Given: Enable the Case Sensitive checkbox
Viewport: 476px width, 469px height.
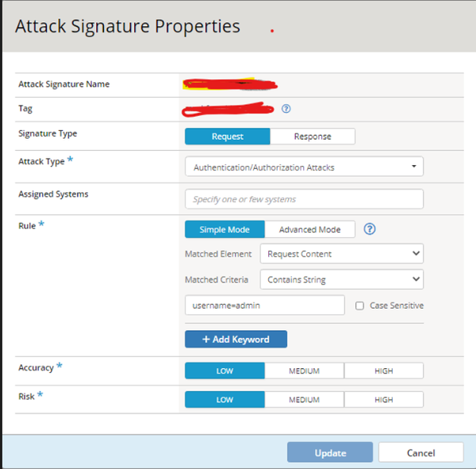Looking at the screenshot, I should pos(360,306).
